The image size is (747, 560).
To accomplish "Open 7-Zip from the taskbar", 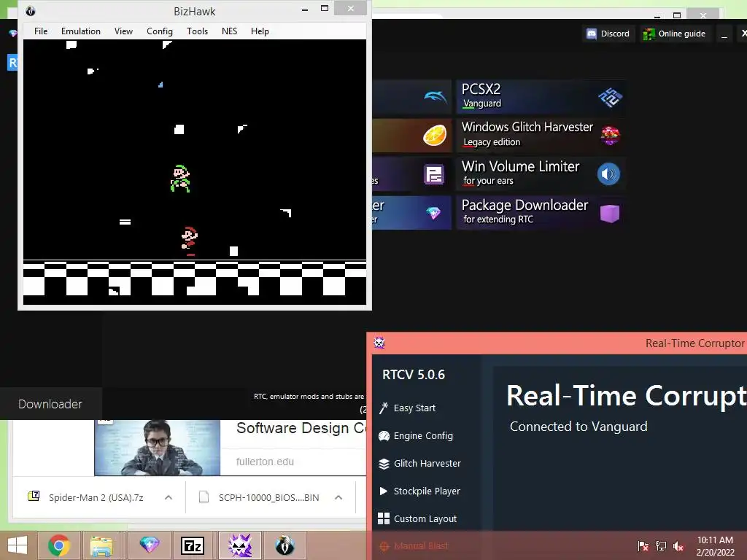I will pyautogui.click(x=193, y=545).
